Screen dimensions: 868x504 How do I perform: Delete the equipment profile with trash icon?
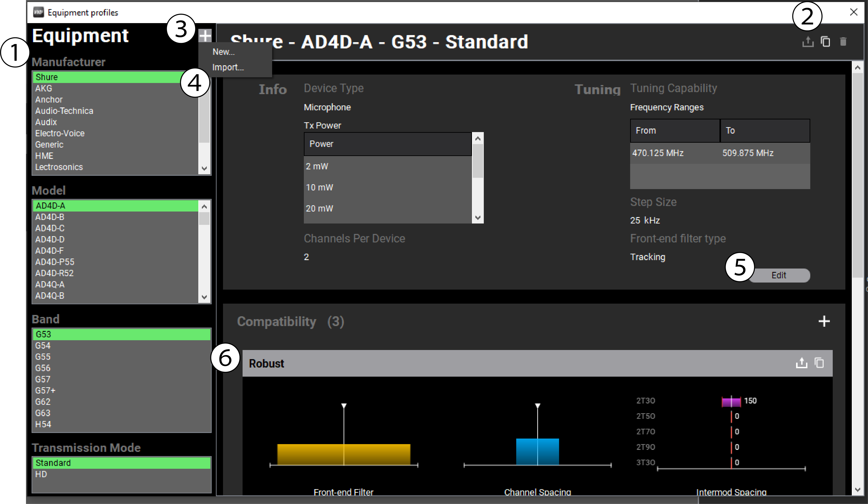pyautogui.click(x=843, y=42)
